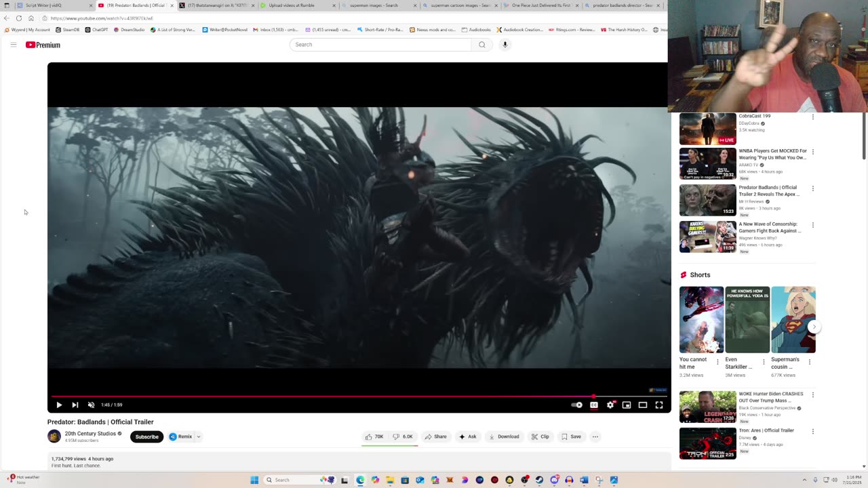868x488 pixels.
Task: Toggle closed captions on the video
Action: tap(594, 405)
